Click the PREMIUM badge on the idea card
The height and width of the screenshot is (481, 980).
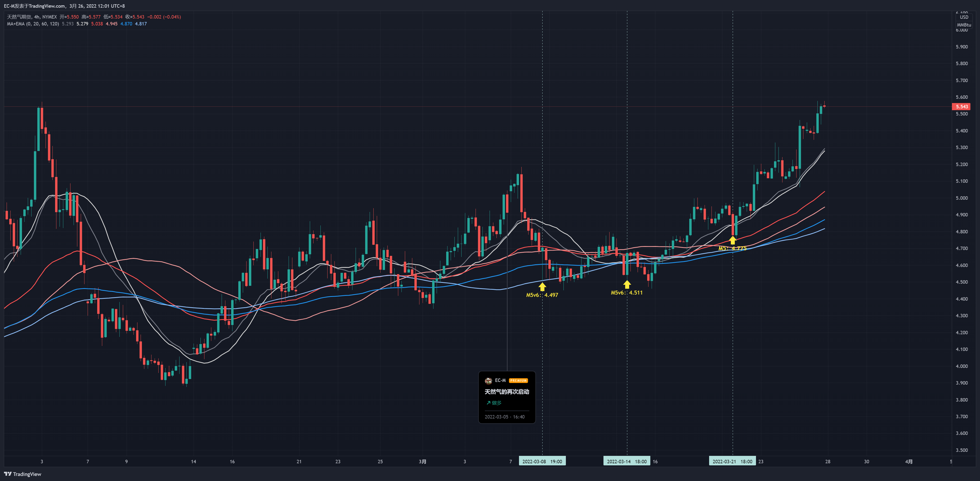(518, 381)
